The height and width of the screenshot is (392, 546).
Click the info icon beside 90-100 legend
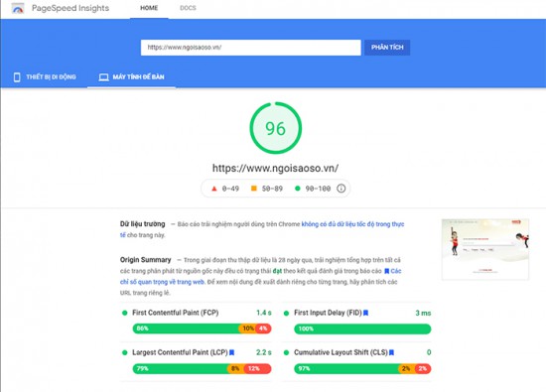tap(341, 189)
